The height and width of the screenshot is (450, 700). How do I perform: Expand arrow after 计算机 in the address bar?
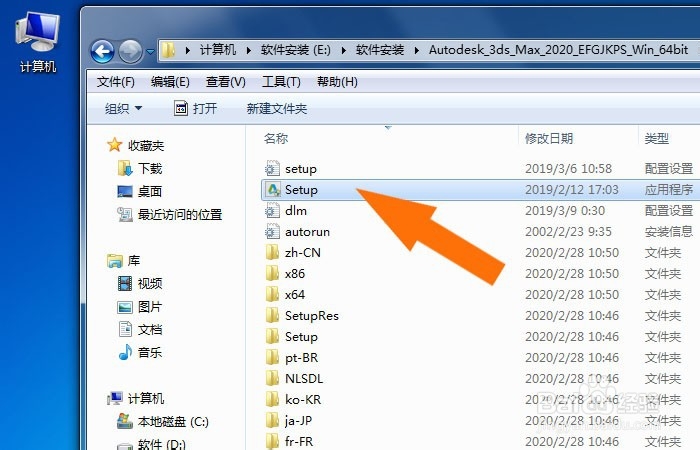click(249, 50)
